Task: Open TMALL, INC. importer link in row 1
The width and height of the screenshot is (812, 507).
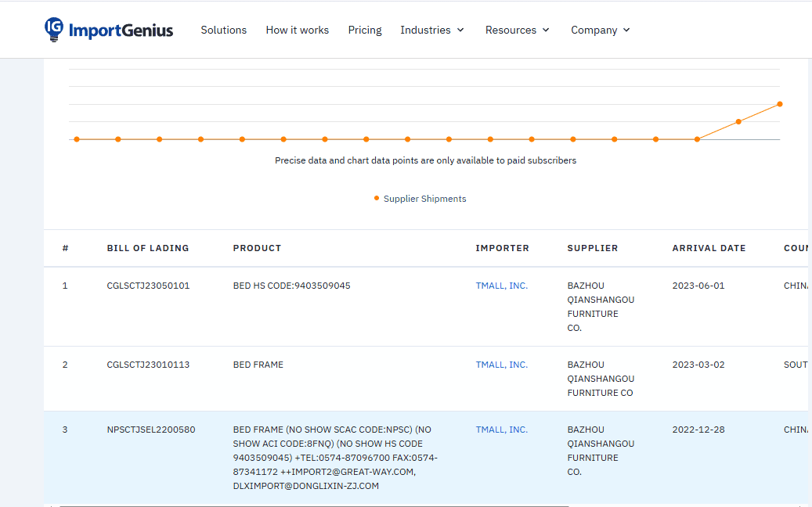Action: pyautogui.click(x=502, y=286)
